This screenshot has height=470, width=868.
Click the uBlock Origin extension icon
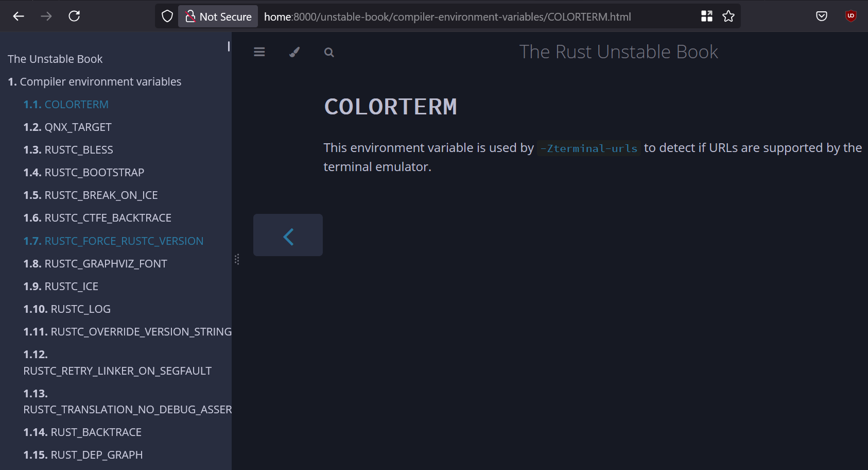[x=850, y=16]
